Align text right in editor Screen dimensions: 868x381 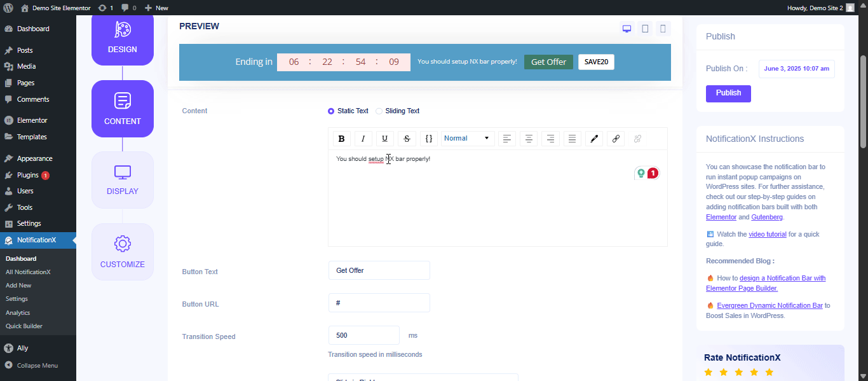tap(550, 139)
